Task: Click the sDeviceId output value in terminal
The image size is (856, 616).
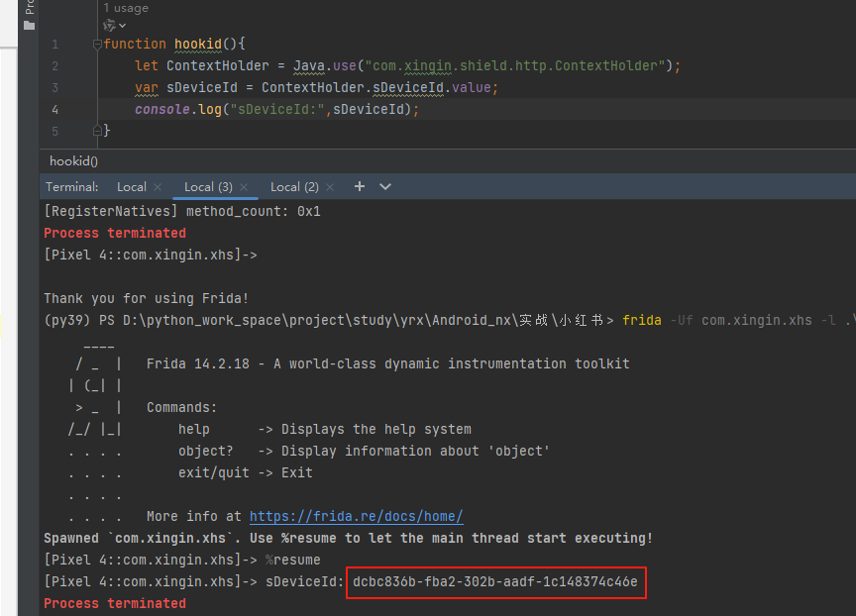Action: 495,581
